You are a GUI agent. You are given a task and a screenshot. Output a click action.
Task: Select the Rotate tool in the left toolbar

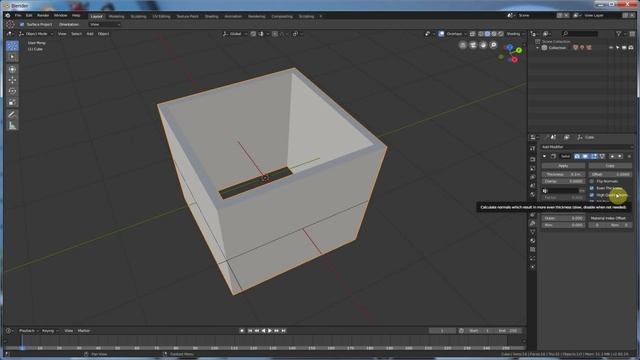(12, 91)
